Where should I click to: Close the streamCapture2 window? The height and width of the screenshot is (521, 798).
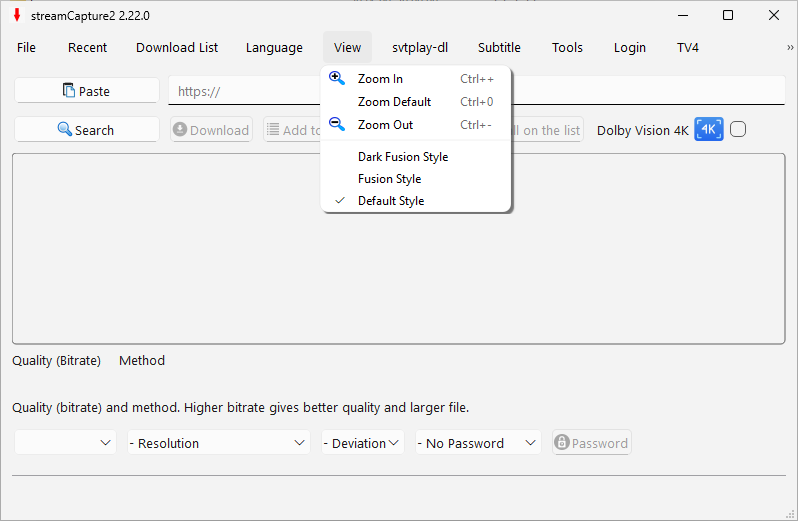(x=774, y=15)
